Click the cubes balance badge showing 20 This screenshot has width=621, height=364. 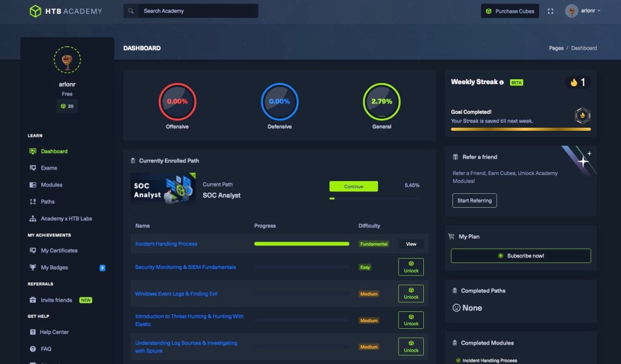[x=67, y=106]
